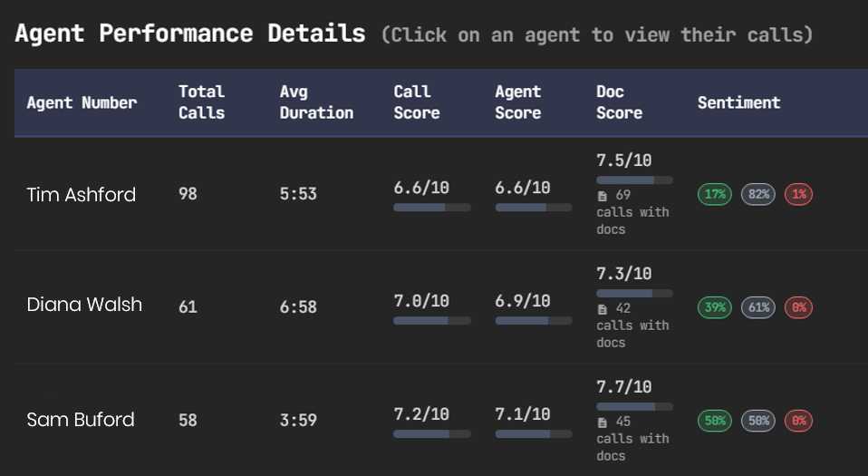Sort by the Total Calls column header
The width and height of the screenshot is (868, 476).
[201, 102]
